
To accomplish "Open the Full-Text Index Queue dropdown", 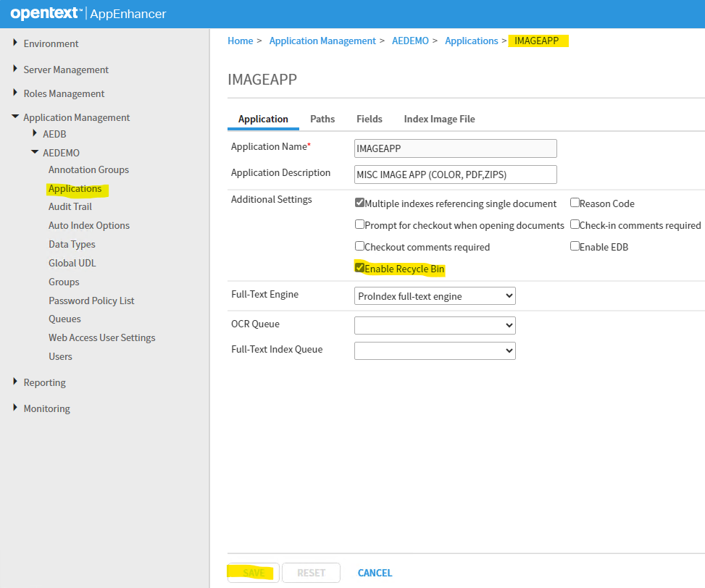I will coord(435,350).
